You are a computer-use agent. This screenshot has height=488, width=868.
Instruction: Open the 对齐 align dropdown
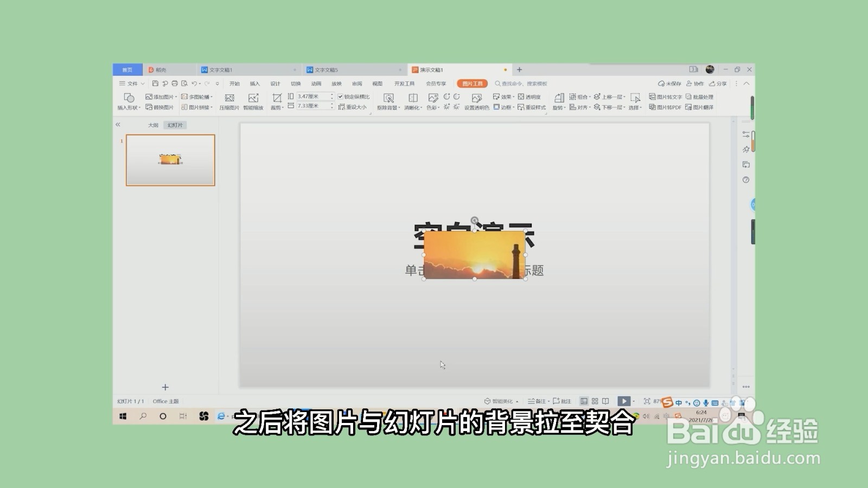[x=580, y=107]
